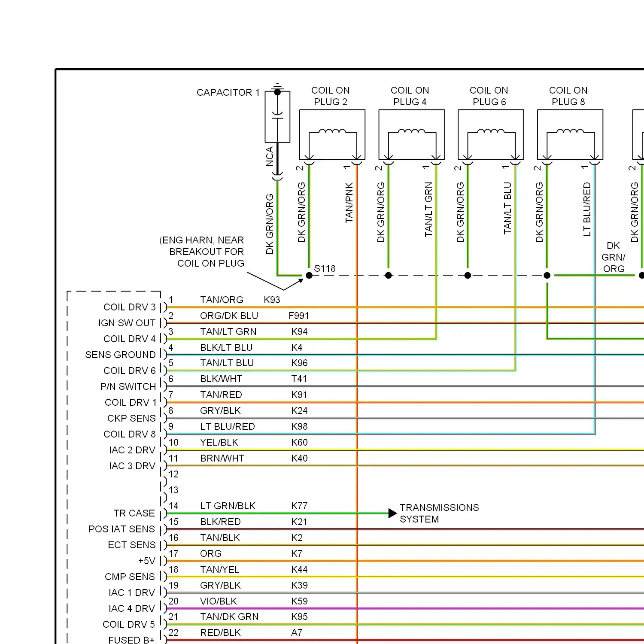Click circuit code K98

pos(299,426)
